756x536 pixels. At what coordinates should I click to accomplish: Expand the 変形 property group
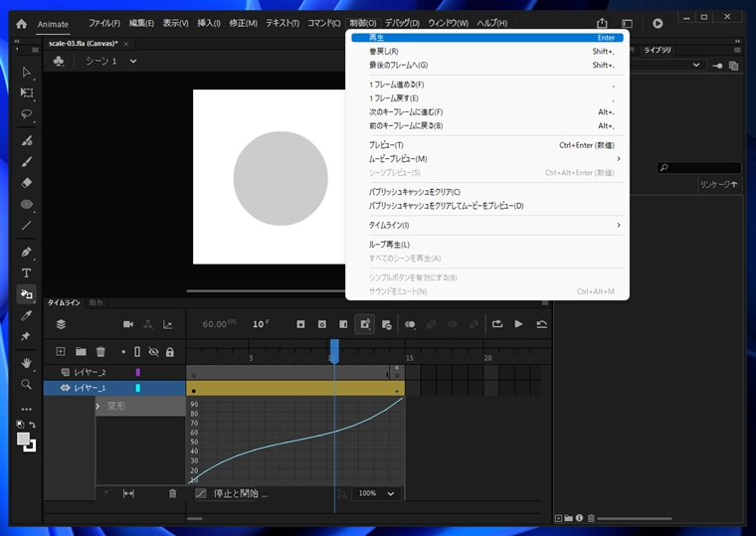[97, 407]
